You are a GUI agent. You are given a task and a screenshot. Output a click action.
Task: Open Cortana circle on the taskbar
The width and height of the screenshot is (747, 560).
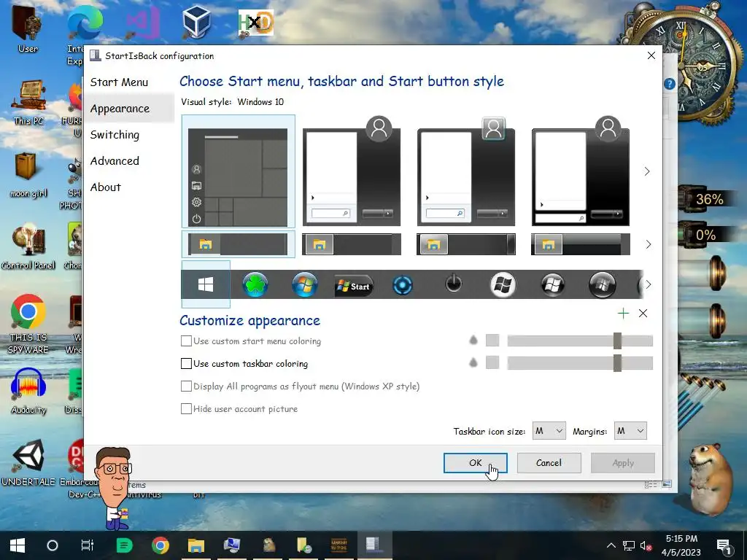[x=53, y=545]
